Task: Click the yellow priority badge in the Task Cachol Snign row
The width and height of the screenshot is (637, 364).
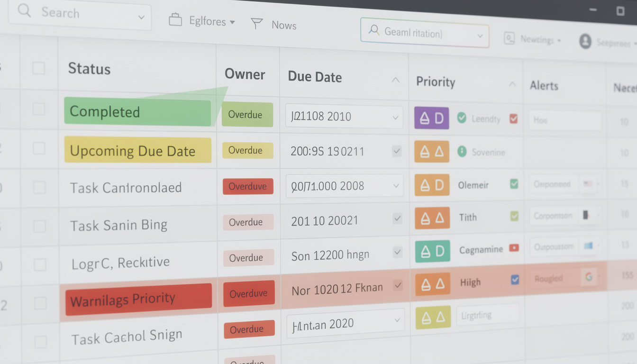Action: tap(433, 318)
